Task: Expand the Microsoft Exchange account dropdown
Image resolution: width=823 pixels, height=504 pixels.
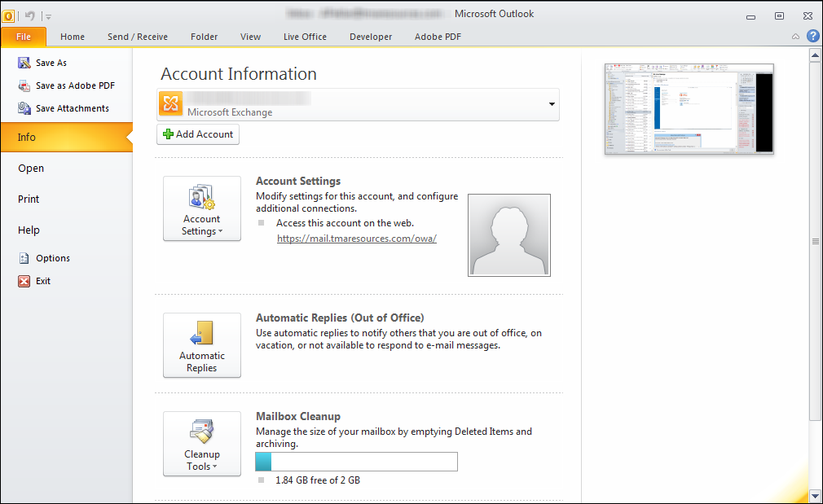Action: (x=552, y=104)
